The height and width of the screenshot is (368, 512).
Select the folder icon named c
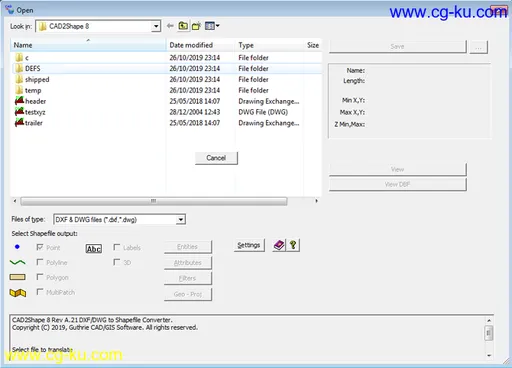19,57
